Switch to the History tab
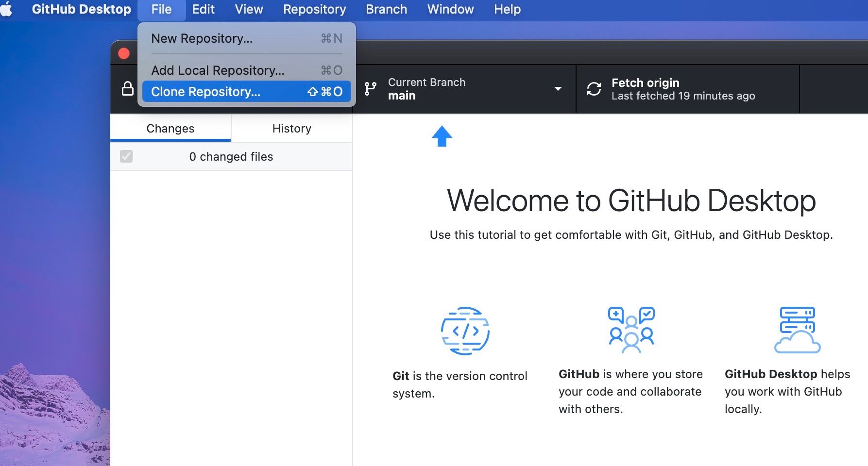The width and height of the screenshot is (868, 466). coord(291,129)
